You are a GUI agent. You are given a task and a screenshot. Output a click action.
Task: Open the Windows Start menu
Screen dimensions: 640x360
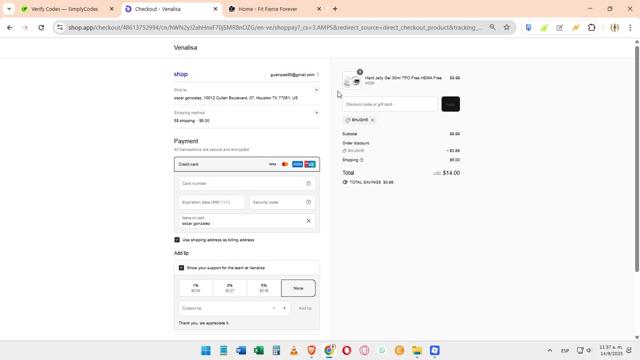click(206, 350)
